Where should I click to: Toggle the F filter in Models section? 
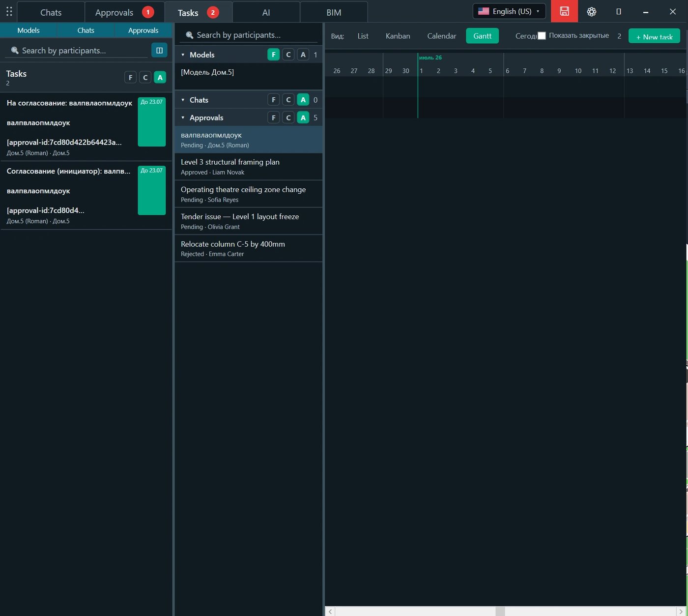[x=273, y=55]
